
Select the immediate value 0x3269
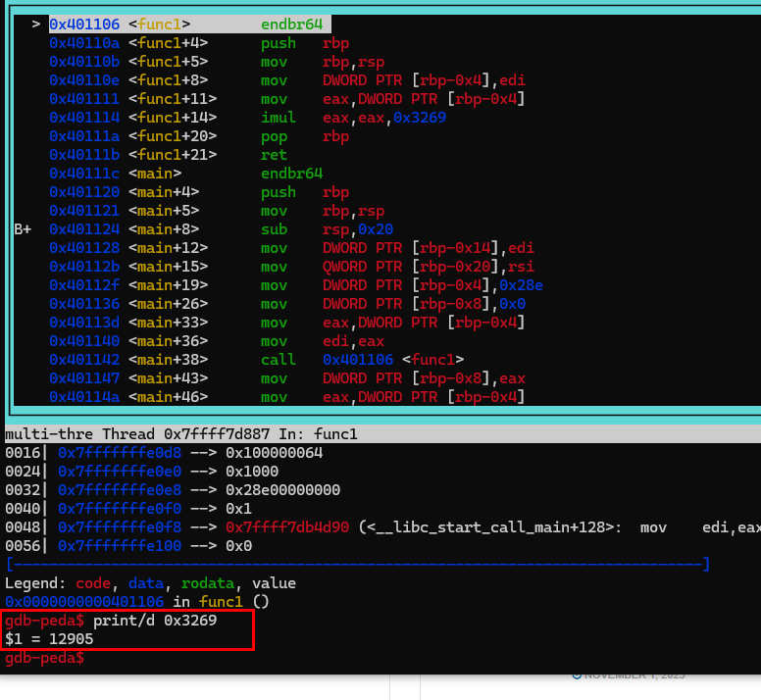pyautogui.click(x=420, y=118)
